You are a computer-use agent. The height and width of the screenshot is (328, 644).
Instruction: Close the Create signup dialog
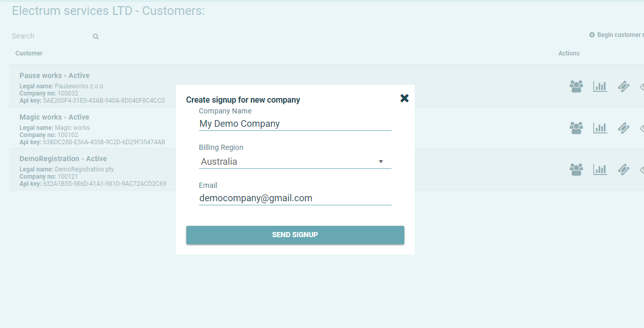point(404,98)
